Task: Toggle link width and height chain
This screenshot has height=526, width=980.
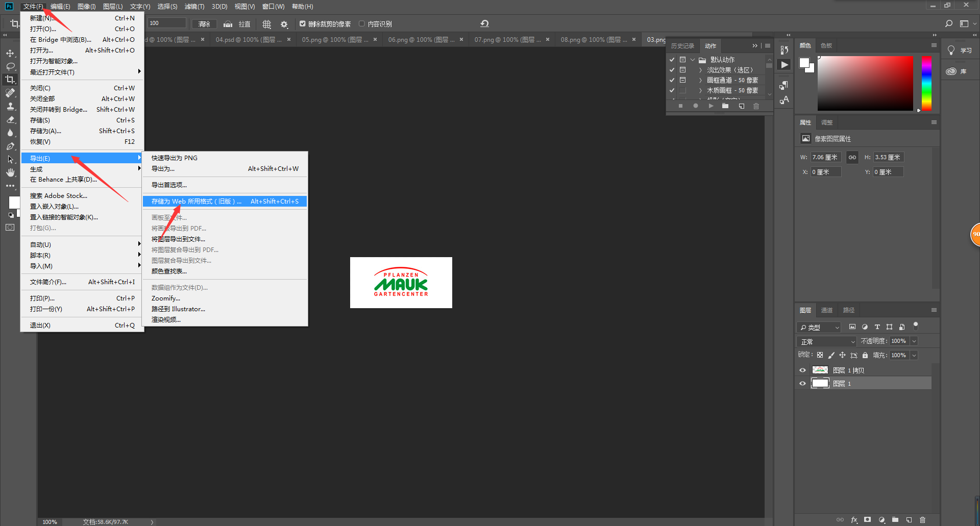Action: (852, 157)
